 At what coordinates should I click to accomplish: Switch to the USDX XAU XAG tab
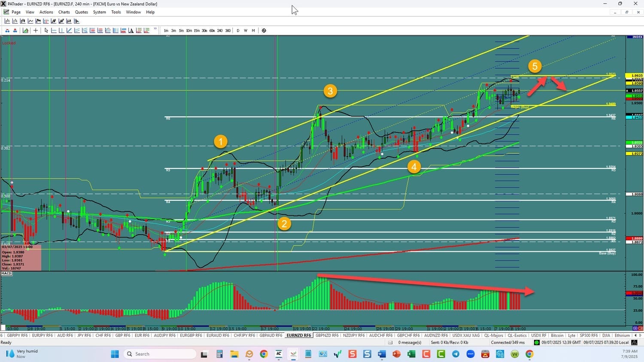[466, 335]
